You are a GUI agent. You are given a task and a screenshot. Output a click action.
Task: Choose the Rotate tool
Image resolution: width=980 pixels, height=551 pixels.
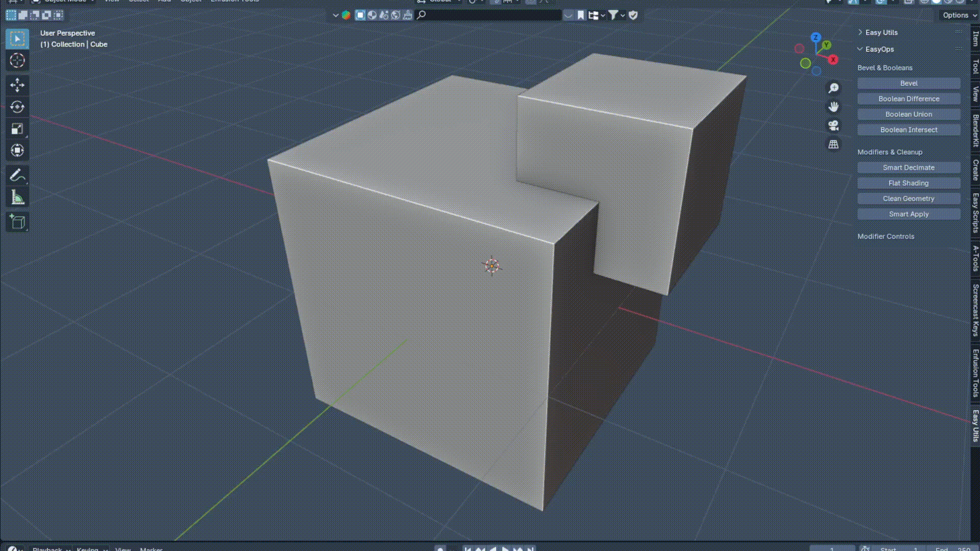(x=17, y=107)
